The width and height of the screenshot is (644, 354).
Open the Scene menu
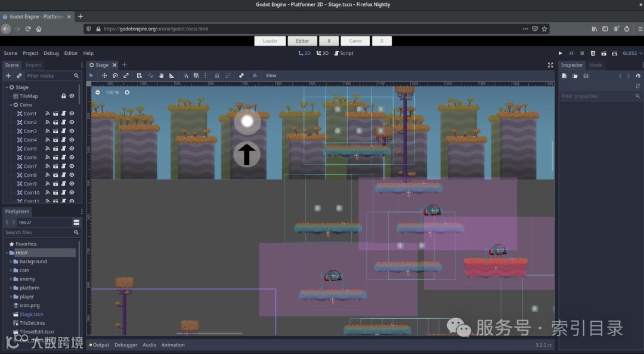click(x=11, y=53)
